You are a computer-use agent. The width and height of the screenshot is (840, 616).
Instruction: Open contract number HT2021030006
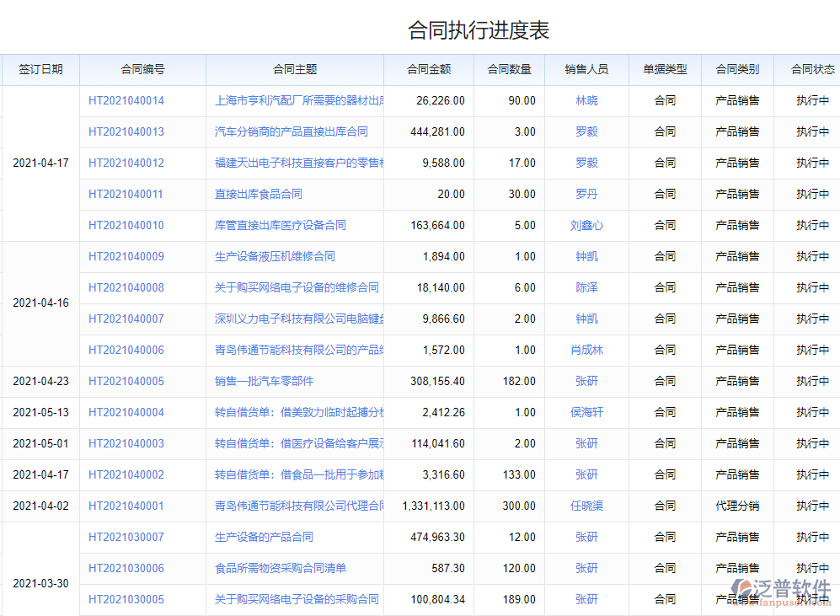click(x=126, y=568)
